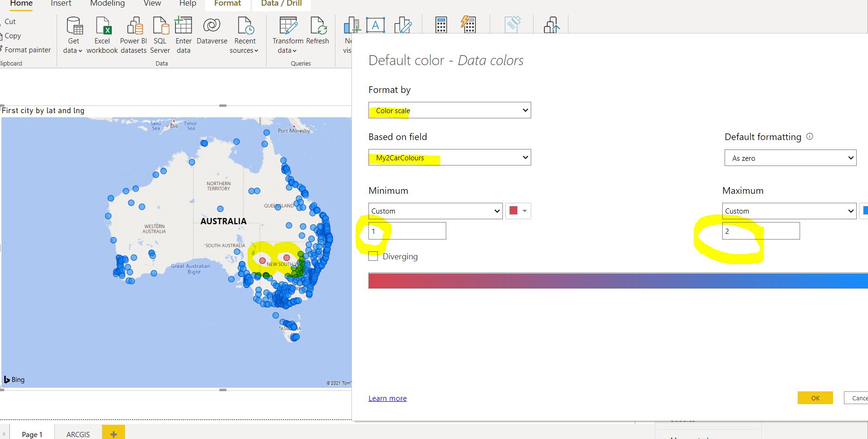Image resolution: width=868 pixels, height=439 pixels.
Task: Click the New measure calculator icon
Action: click(441, 25)
